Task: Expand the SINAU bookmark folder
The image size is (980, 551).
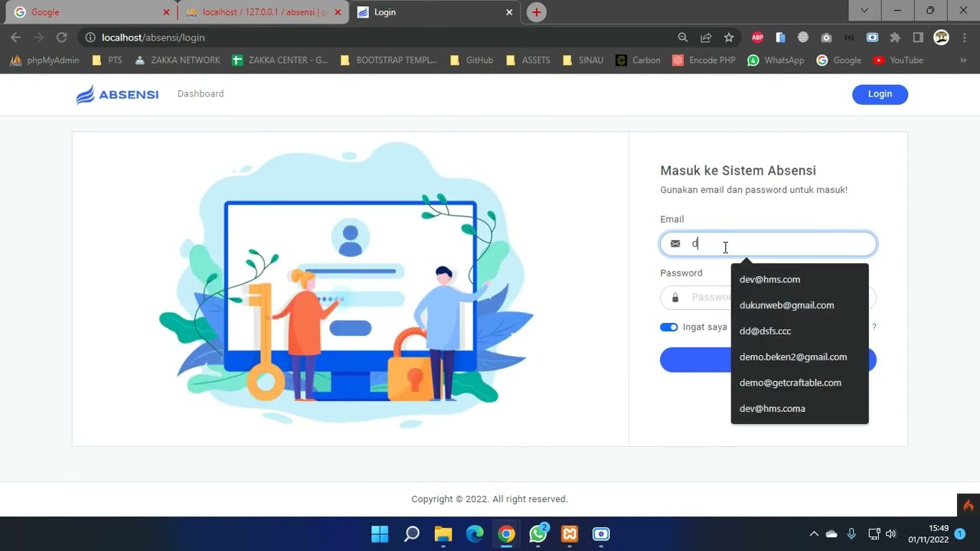Action: (583, 60)
